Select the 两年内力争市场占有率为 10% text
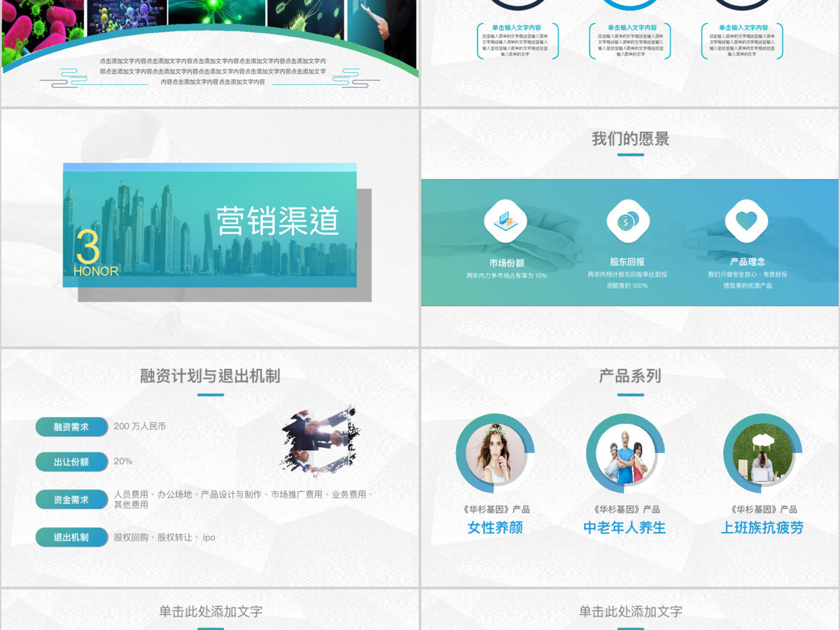This screenshot has height=630, width=840. tap(507, 276)
